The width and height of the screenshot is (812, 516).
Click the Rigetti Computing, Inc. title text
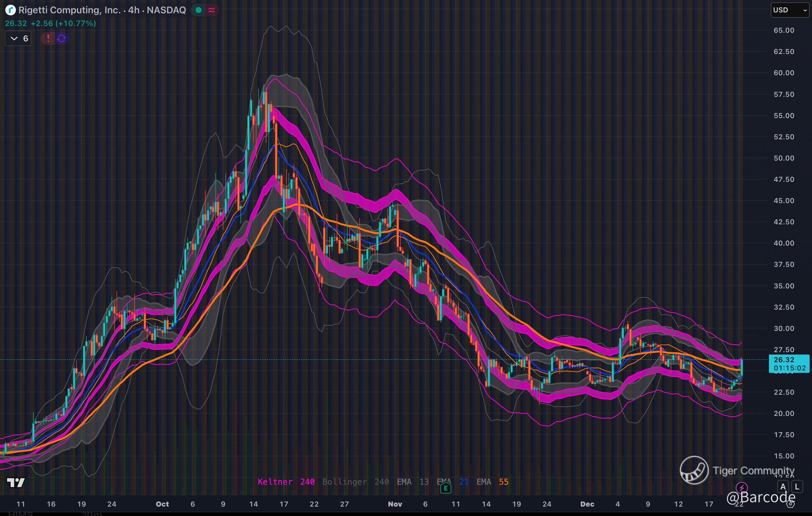pos(69,10)
